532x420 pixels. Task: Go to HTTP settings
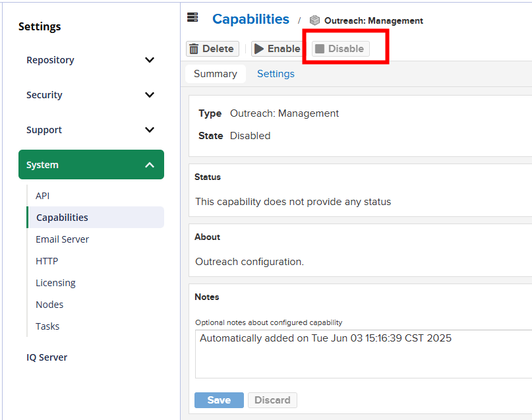click(x=47, y=261)
